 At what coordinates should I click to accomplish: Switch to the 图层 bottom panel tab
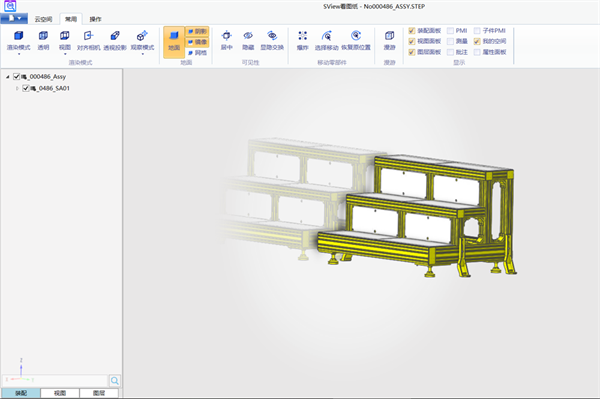(x=99, y=393)
